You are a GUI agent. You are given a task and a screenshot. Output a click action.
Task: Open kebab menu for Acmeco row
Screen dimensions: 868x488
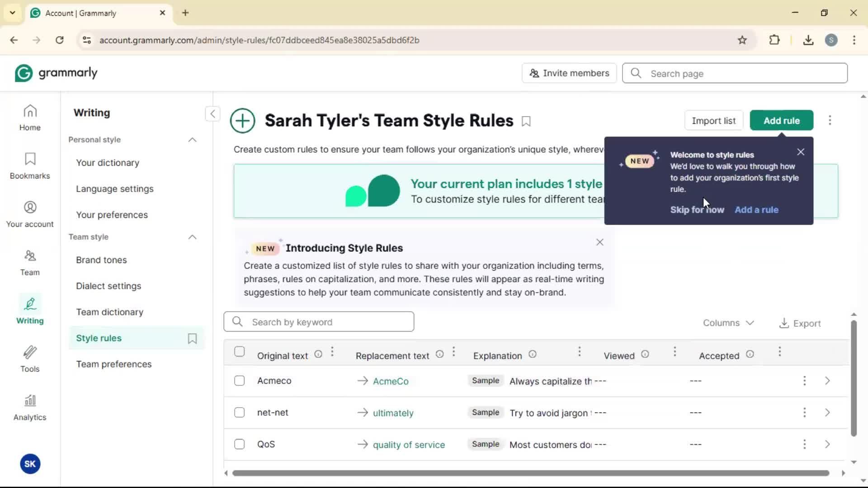pyautogui.click(x=804, y=381)
